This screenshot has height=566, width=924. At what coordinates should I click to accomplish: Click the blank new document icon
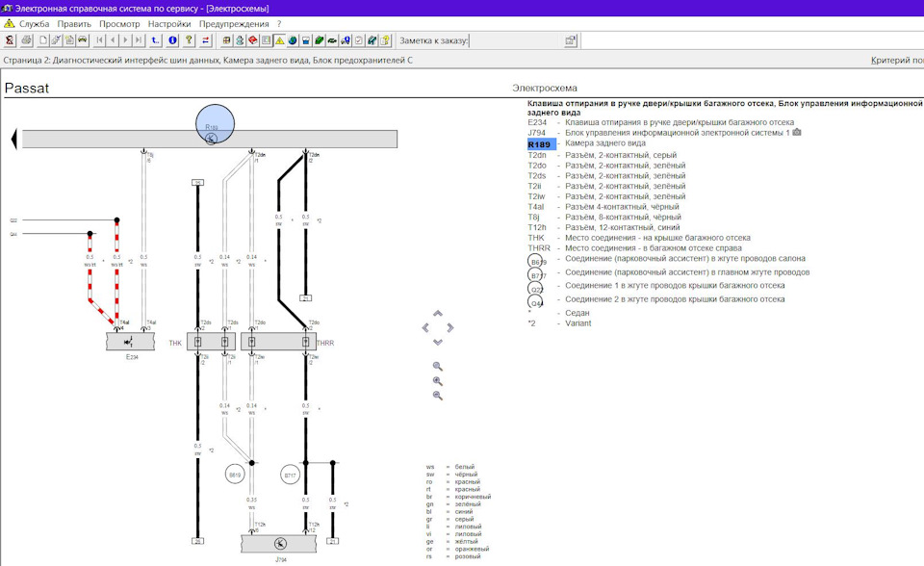coord(43,40)
